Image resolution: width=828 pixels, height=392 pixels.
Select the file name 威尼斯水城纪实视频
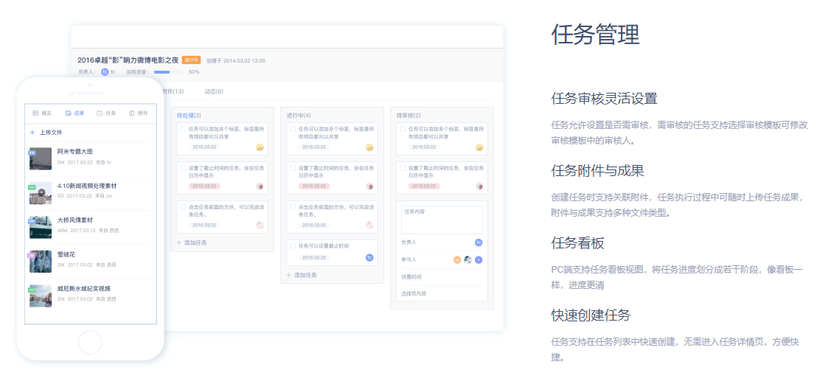coord(84,289)
